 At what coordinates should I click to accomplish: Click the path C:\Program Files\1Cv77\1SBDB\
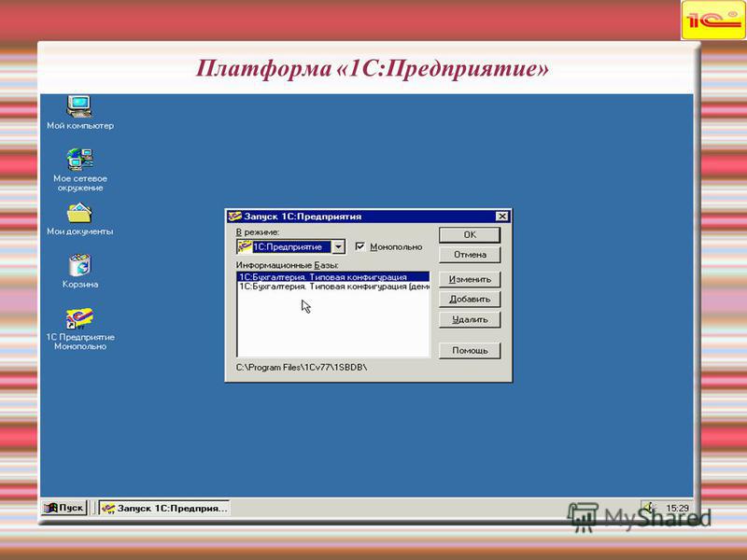[302, 368]
